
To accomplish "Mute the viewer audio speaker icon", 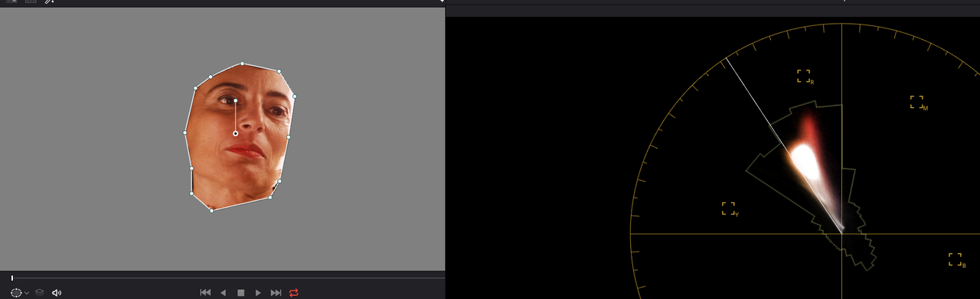I will tap(56, 292).
